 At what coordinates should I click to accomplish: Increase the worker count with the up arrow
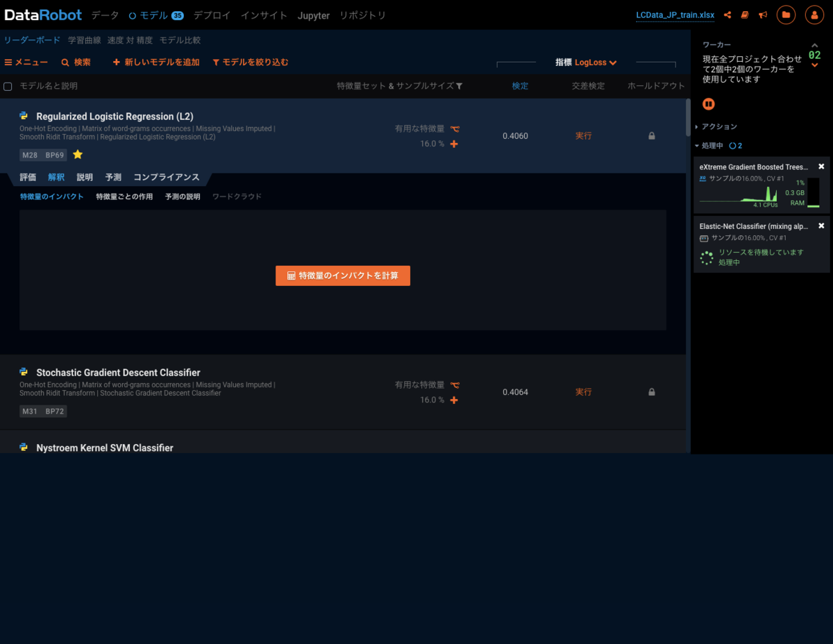pos(815,46)
